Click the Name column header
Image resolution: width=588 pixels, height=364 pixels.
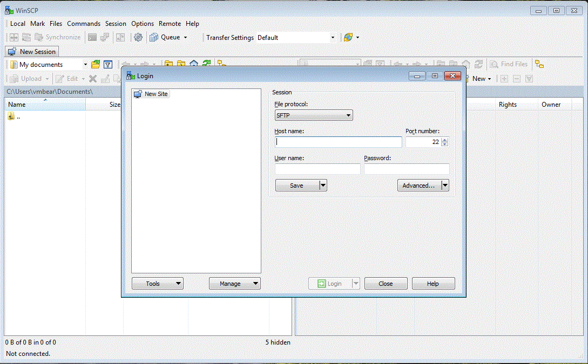tap(45, 105)
